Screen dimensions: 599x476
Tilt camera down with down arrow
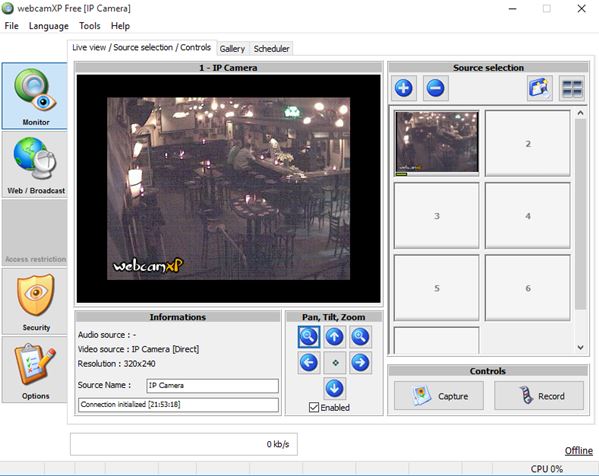pyautogui.click(x=335, y=389)
